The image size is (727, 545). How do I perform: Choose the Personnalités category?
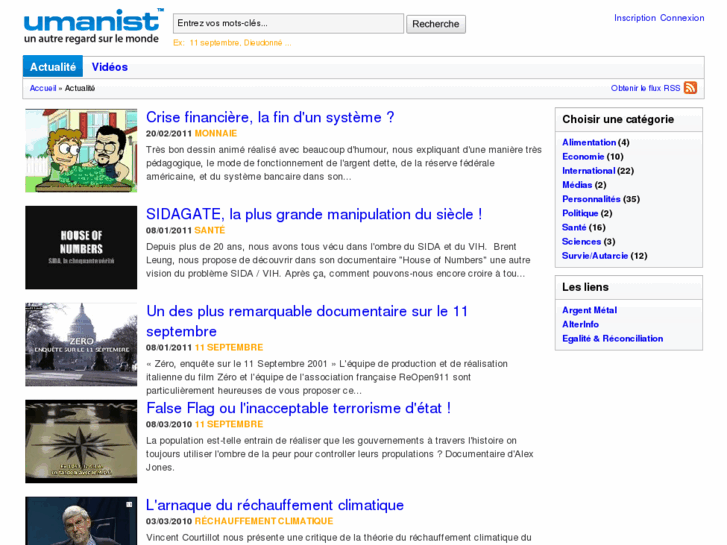pyautogui.click(x=591, y=199)
